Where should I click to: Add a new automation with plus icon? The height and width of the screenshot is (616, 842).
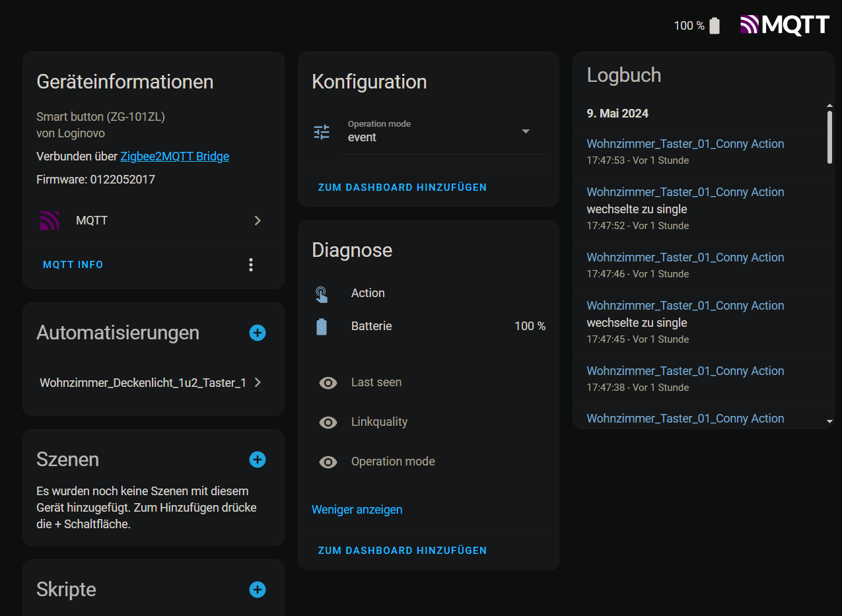click(258, 333)
